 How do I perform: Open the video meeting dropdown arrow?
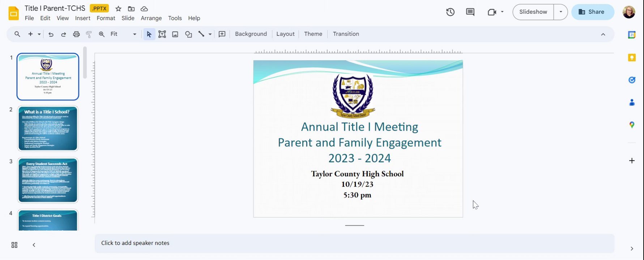point(502,12)
